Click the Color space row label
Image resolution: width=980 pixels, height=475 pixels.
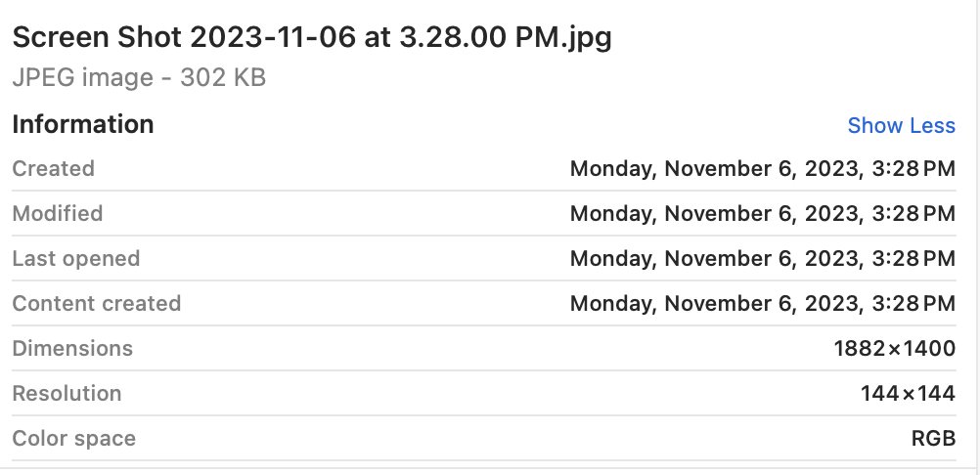(x=74, y=439)
